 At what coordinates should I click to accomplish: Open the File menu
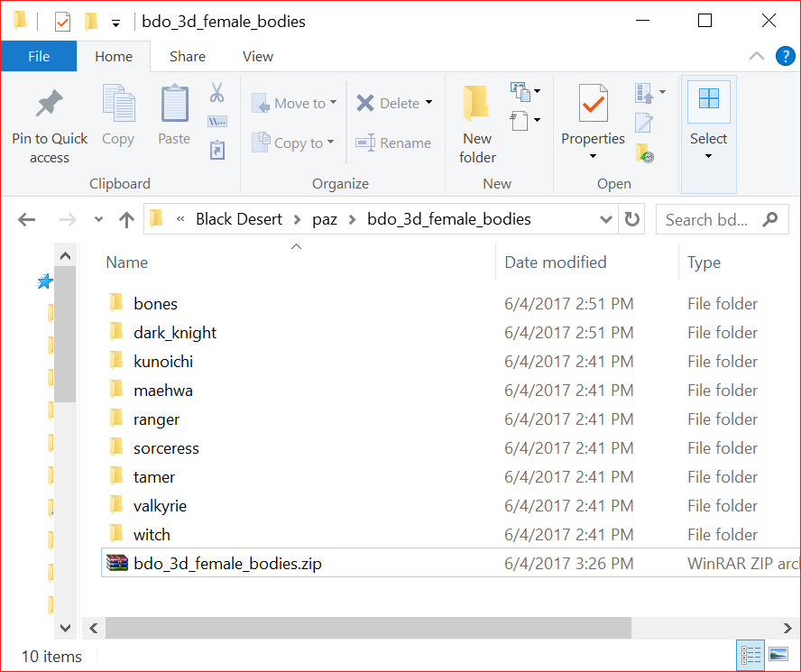(39, 56)
